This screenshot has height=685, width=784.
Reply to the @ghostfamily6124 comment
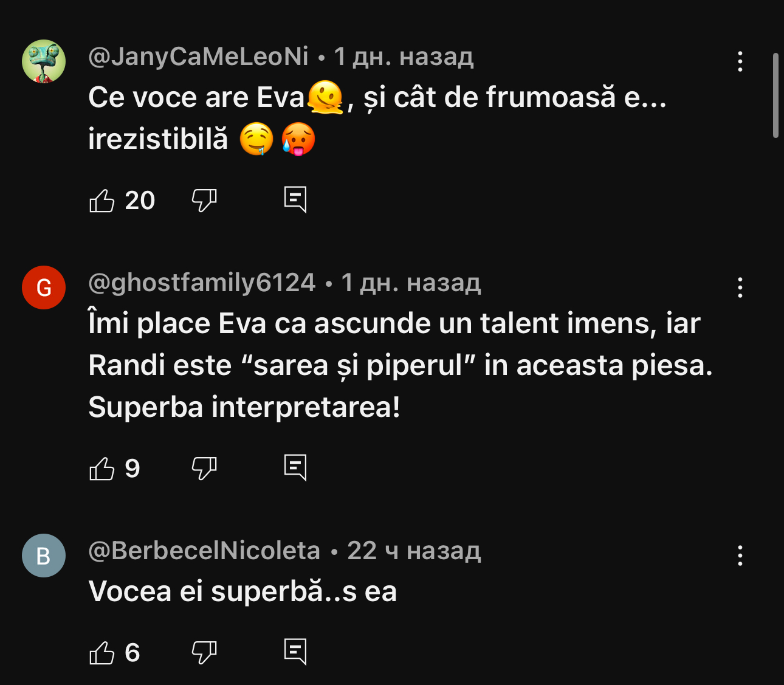coord(295,467)
